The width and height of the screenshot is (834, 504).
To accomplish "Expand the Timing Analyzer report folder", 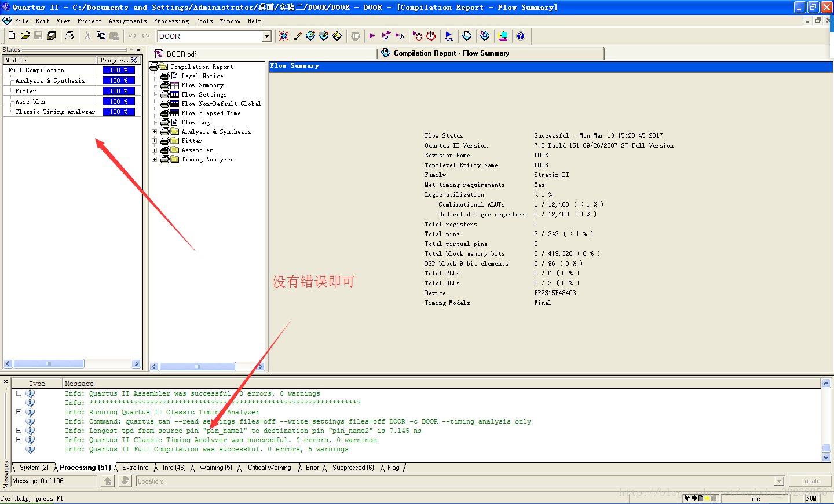I will tap(155, 159).
